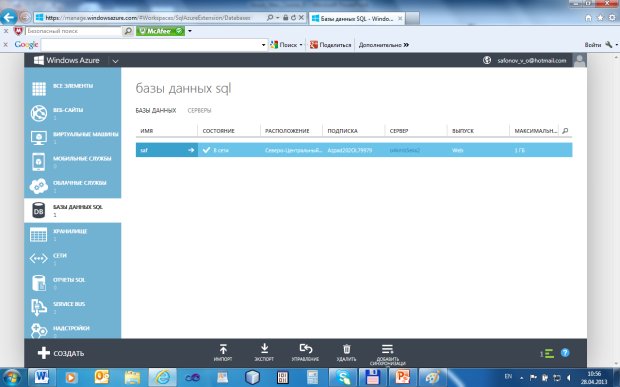Open the PowerPoint icon in taskbar
The image size is (620, 387).
pyautogui.click(x=402, y=377)
